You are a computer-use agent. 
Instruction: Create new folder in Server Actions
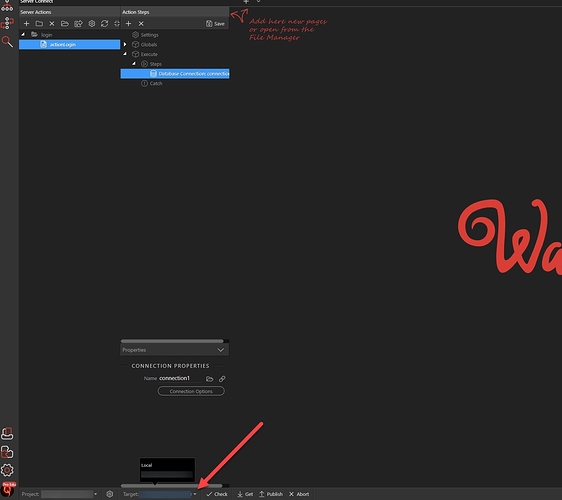click(39, 24)
